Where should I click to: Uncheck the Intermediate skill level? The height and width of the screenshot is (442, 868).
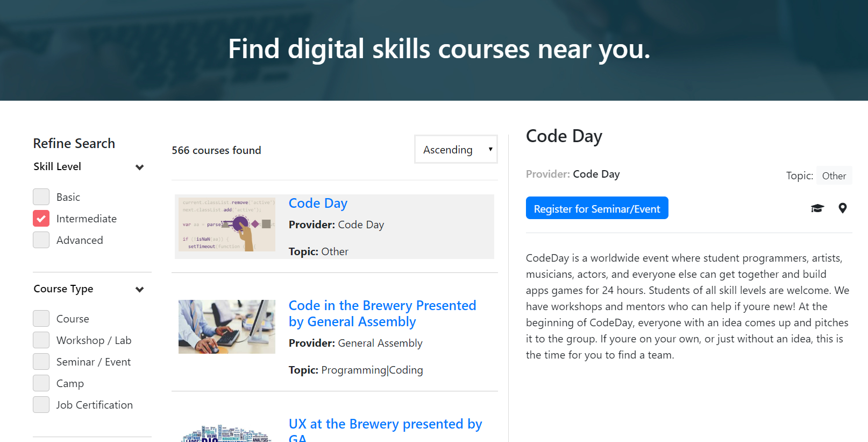(41, 219)
